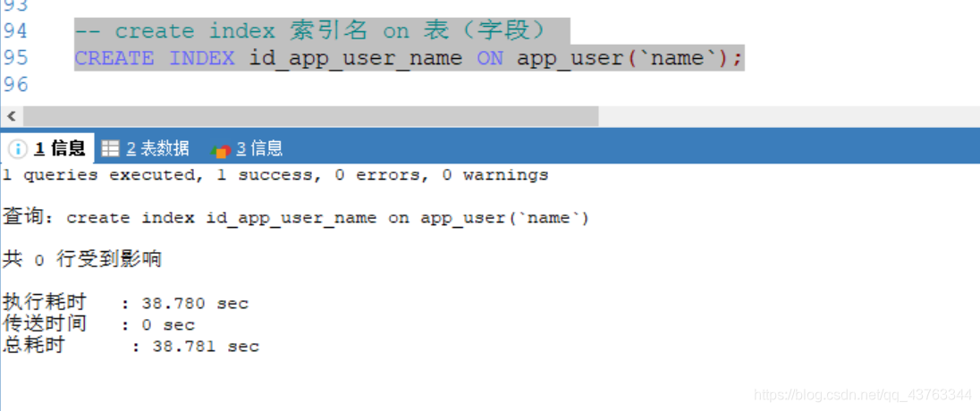980x411 pixels.
Task: Click the 总耗时 38.781 sec line
Action: (131, 346)
